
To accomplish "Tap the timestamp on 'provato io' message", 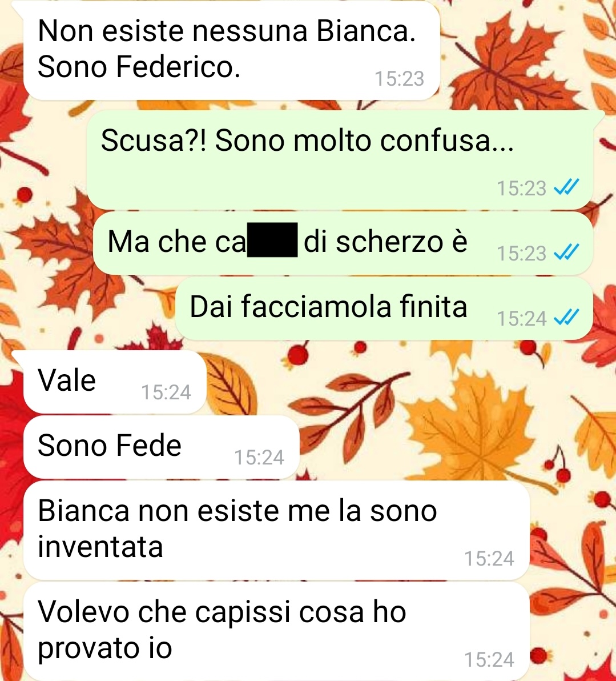I will point(489,660).
